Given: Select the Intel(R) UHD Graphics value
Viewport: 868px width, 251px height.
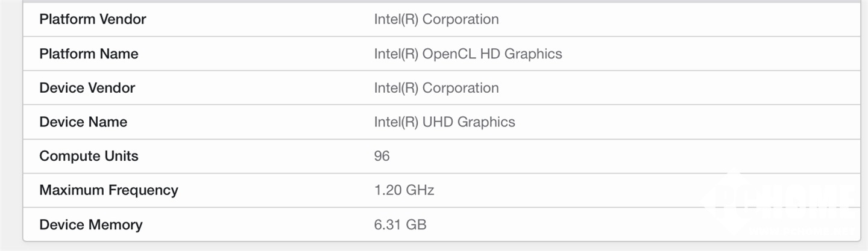Looking at the screenshot, I should (444, 122).
